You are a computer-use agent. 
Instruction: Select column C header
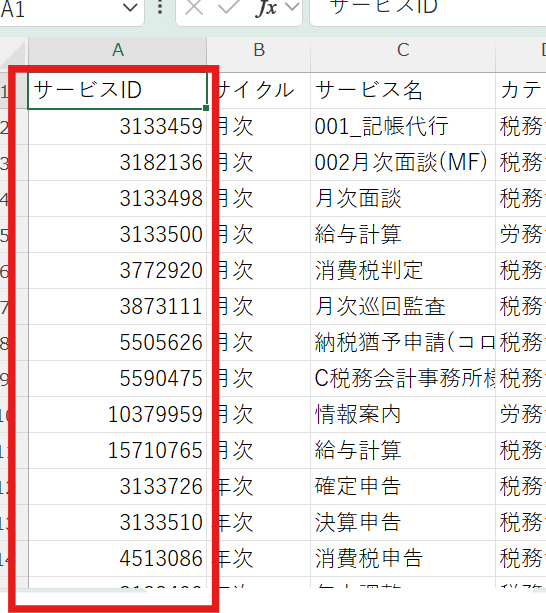[403, 50]
